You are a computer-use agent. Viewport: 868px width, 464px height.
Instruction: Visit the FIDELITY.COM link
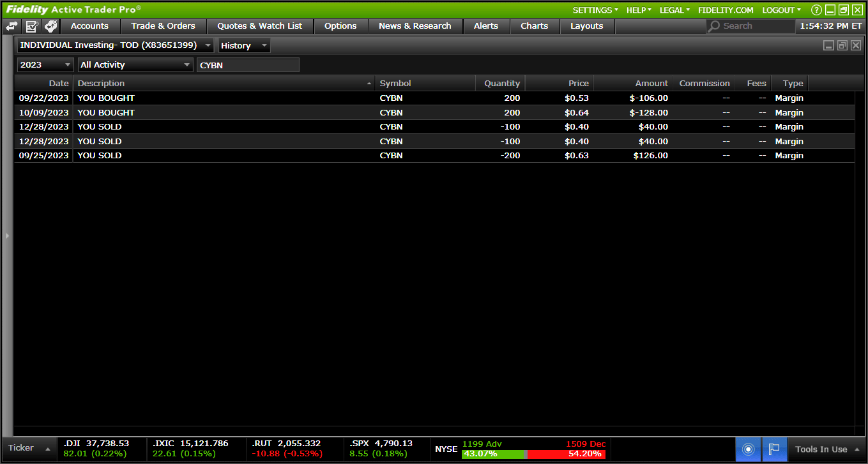[x=726, y=10]
